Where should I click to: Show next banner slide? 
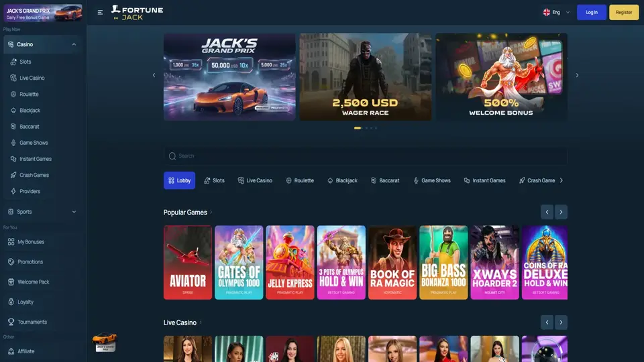(x=577, y=75)
